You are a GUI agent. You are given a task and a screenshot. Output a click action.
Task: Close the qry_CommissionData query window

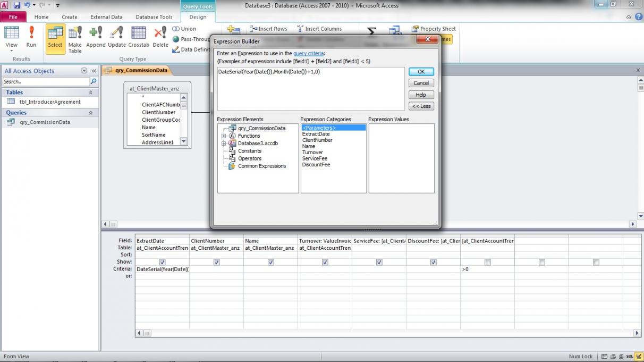(x=638, y=70)
